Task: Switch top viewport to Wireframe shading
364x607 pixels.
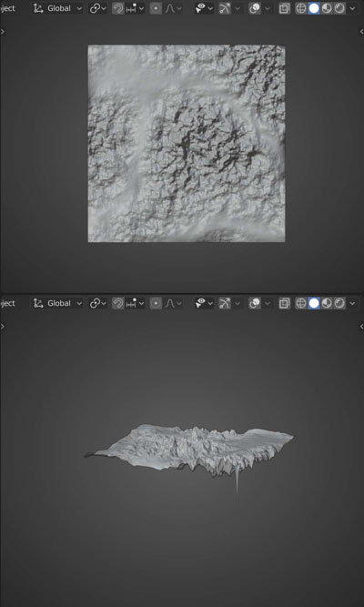Action: 301,8
